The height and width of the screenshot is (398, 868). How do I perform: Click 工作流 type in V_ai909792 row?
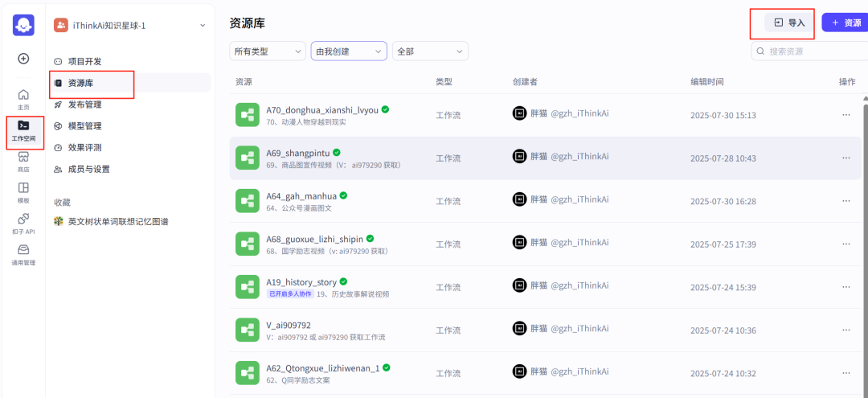[x=448, y=330]
